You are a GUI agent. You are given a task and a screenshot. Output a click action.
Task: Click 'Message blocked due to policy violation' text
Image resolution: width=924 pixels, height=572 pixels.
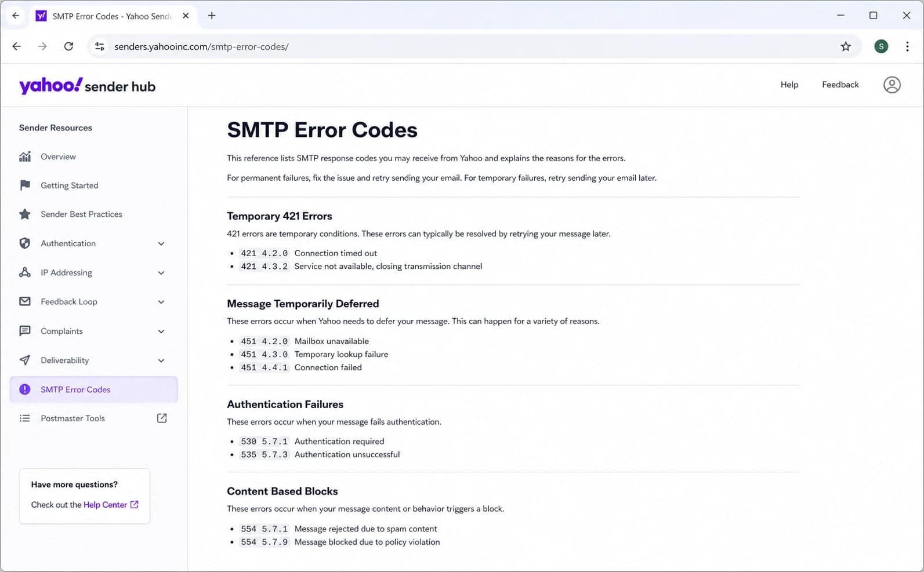[x=367, y=542]
